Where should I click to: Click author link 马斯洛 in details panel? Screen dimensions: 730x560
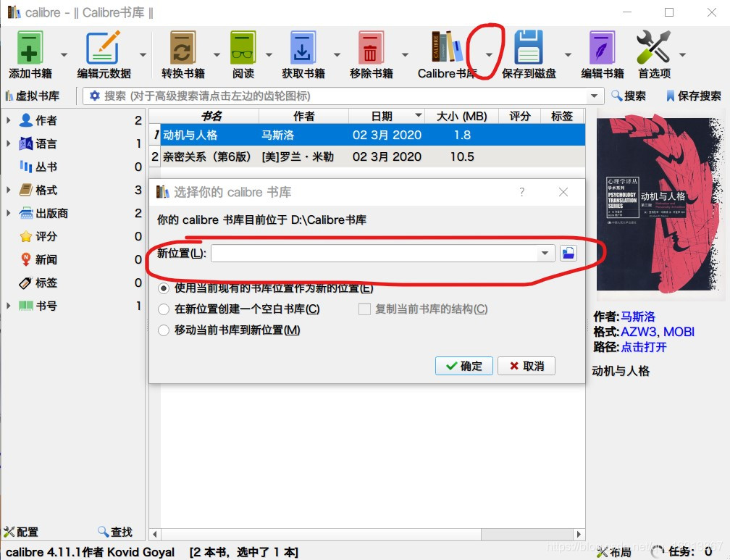pyautogui.click(x=638, y=317)
